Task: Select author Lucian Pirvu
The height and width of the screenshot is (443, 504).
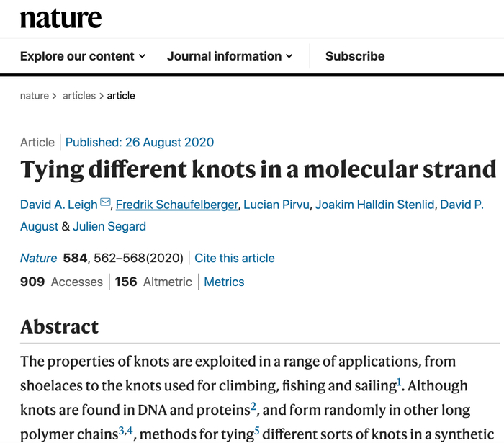Action: 277,205
